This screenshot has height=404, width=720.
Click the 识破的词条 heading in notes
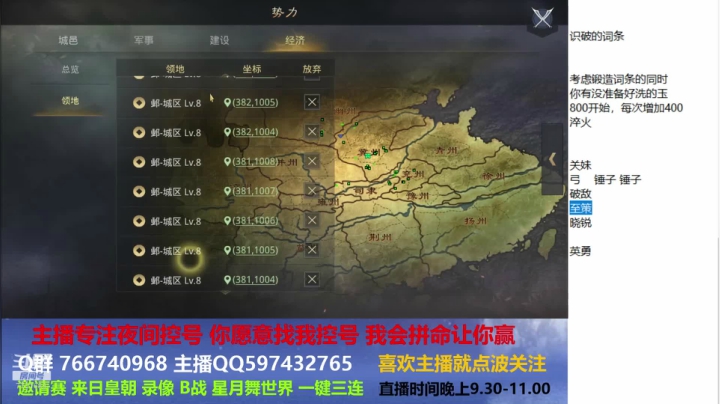click(597, 36)
